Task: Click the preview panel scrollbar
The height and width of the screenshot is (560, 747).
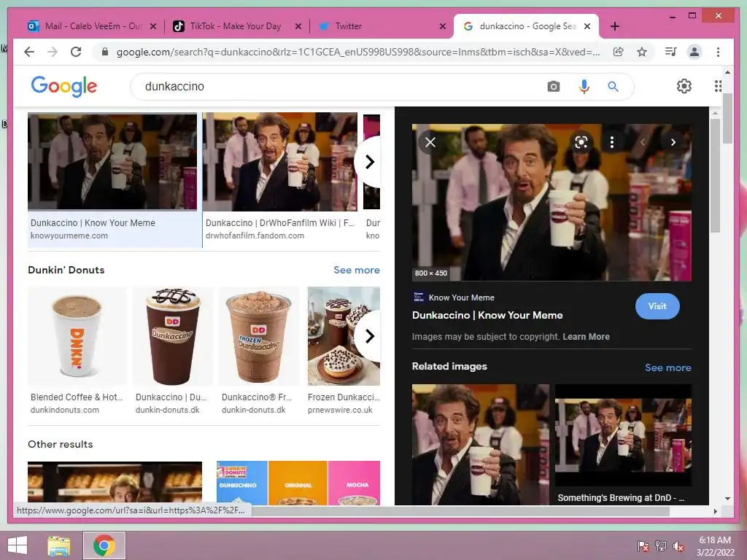Action: (x=715, y=175)
